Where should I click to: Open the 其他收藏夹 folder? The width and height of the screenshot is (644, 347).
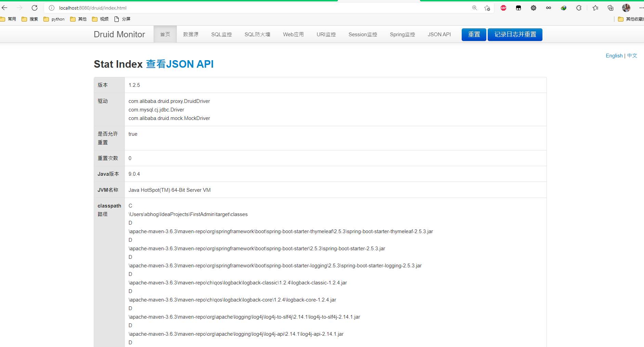point(631,19)
